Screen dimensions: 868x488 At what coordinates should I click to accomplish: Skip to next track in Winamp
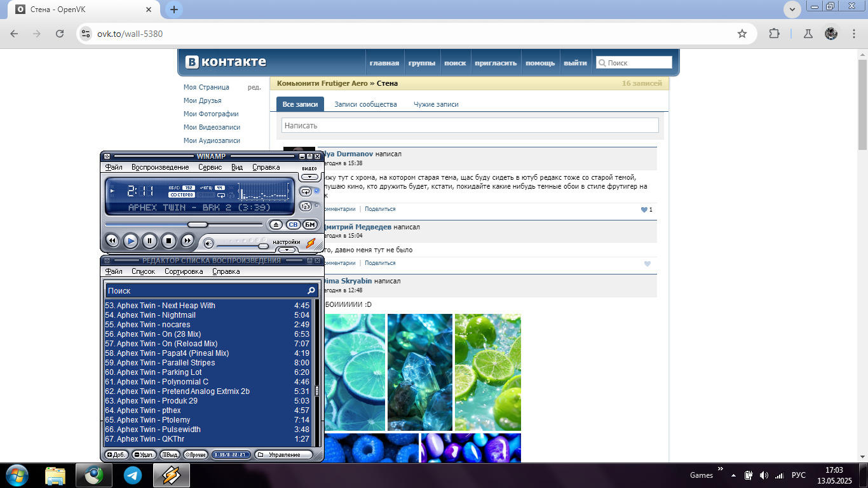point(187,241)
